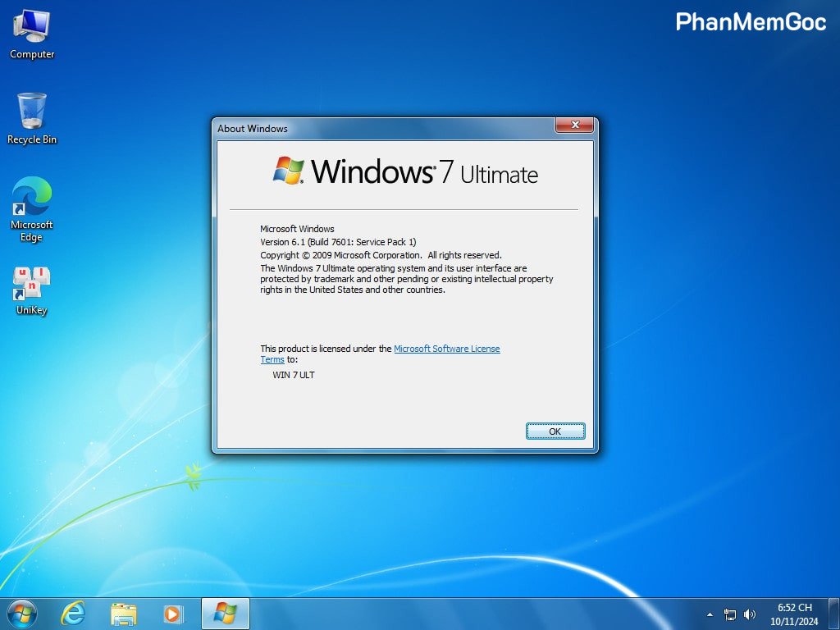Launch Windows Media Player from the taskbar
The height and width of the screenshot is (630, 840).
172,614
